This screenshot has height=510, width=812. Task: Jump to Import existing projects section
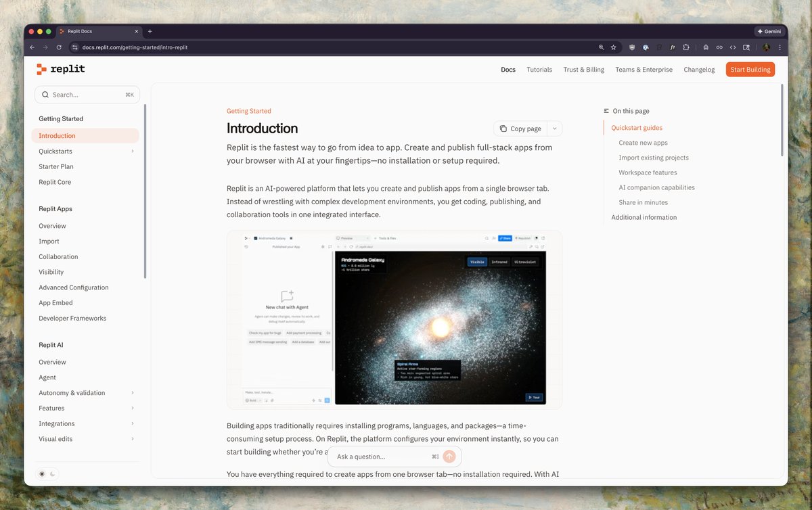pos(654,158)
